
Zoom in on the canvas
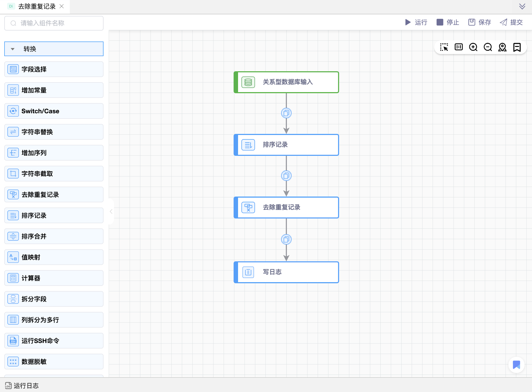pyautogui.click(x=473, y=47)
